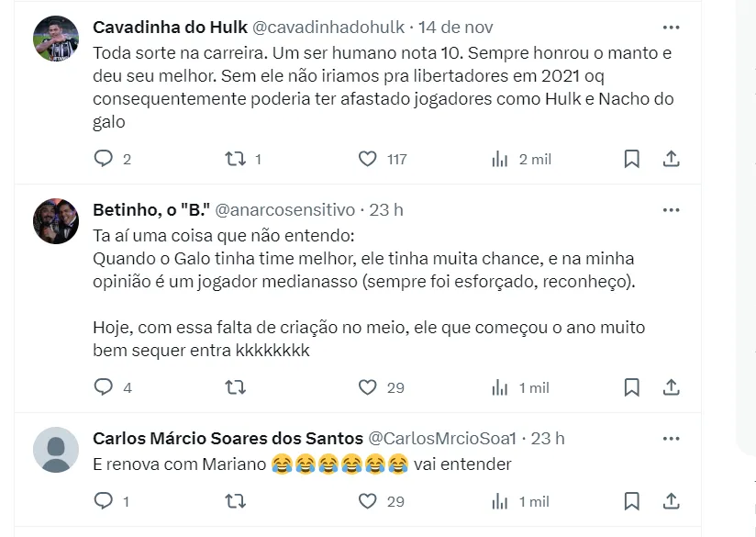Open more options on Cavadinha do Hulk's tweet
The image size is (756, 537).
[x=671, y=27]
